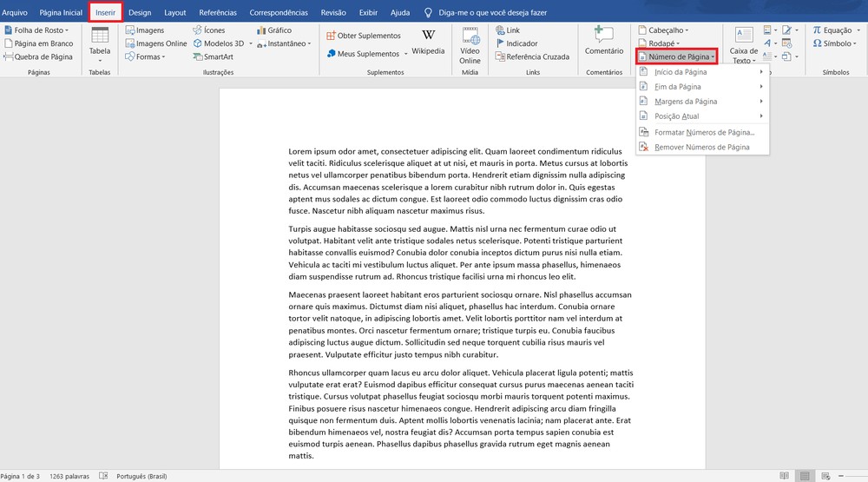Add a Comentário
The image size is (868, 482).
604,41
